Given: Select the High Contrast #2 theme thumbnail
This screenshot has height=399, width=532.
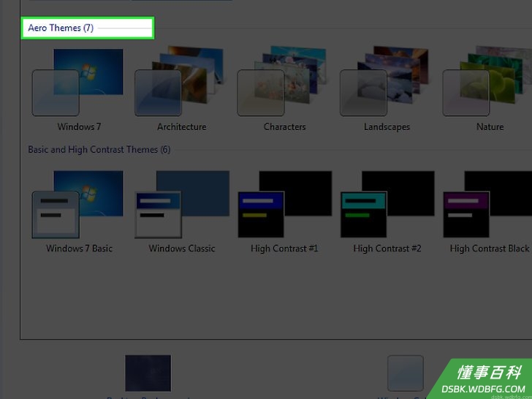Looking at the screenshot, I should click(387, 205).
